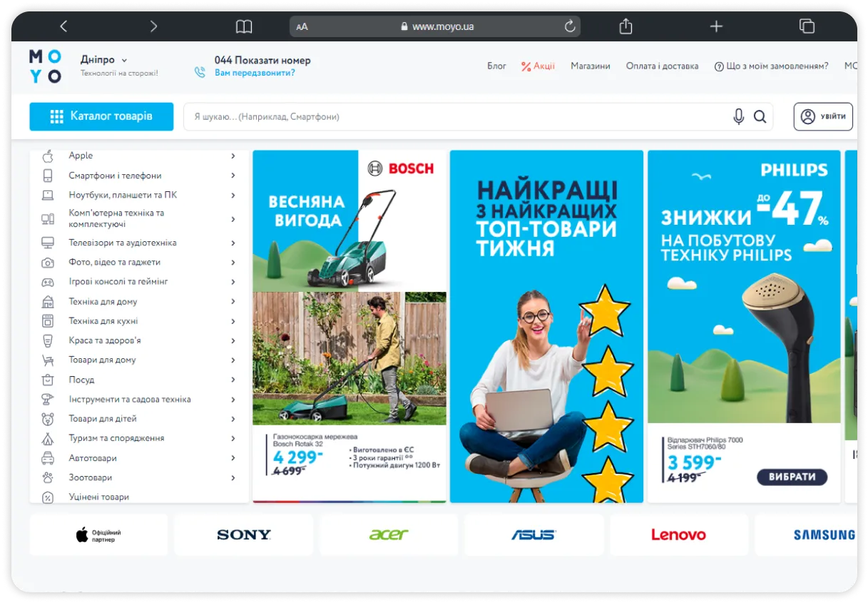Screen dimensions: 868x603
Task: Click the ВИБРАТИ button on Philips banner
Action: [792, 477]
